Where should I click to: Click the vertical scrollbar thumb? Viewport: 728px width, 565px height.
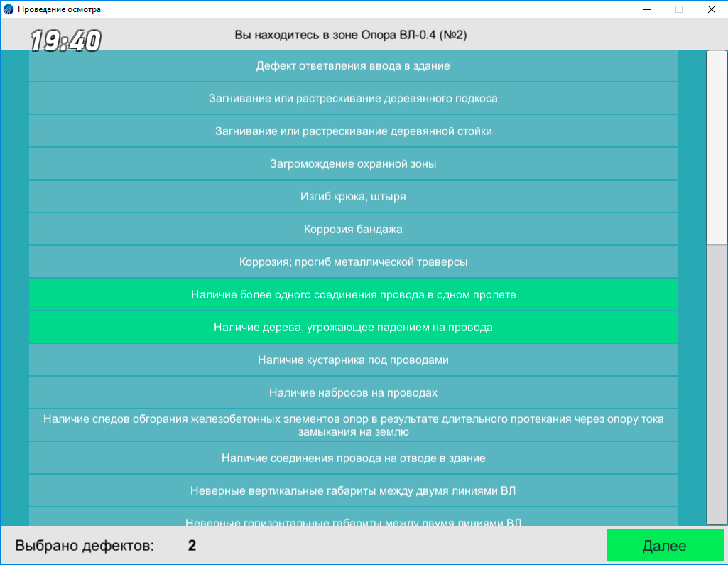click(717, 148)
